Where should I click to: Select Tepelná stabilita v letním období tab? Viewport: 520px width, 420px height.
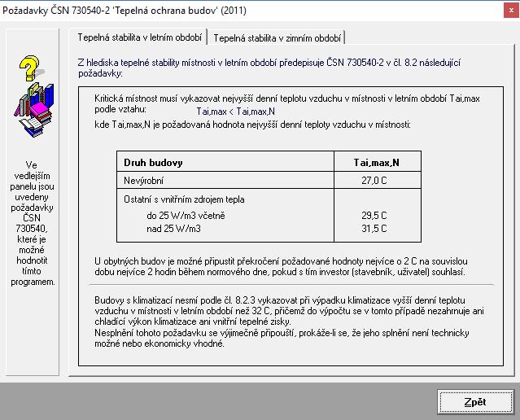pos(140,37)
